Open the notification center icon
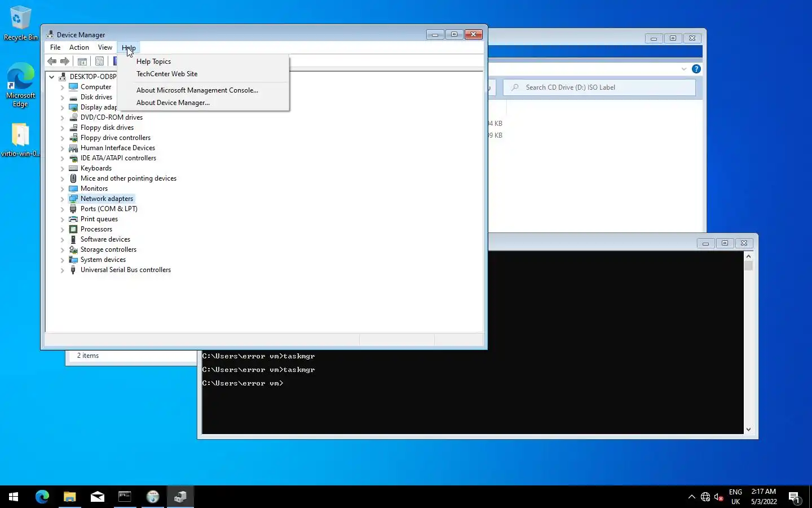Screen dimensions: 812x508 click(795, 497)
